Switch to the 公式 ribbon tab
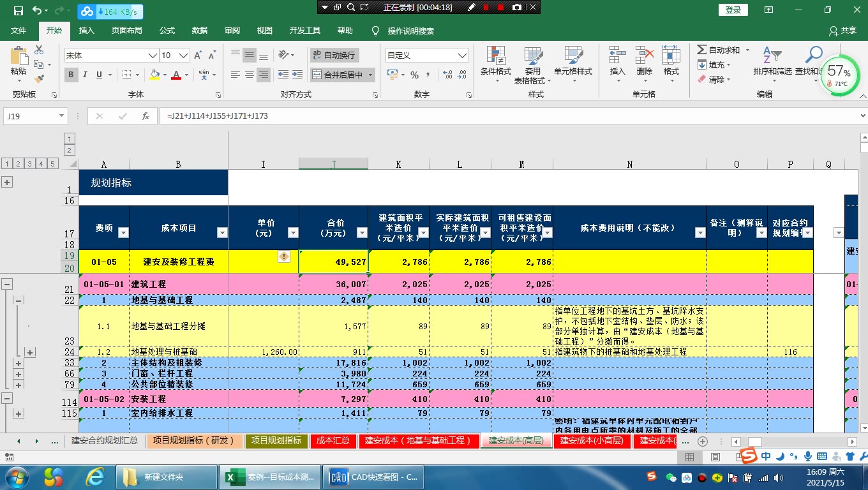Image resolution: width=868 pixels, height=490 pixels. [167, 31]
